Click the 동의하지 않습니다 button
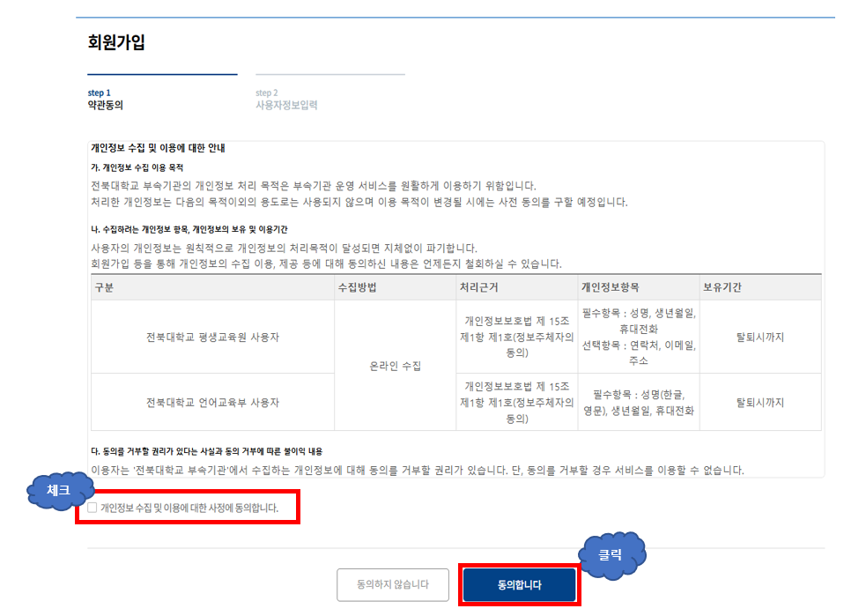The width and height of the screenshot is (844, 616). 393,585
